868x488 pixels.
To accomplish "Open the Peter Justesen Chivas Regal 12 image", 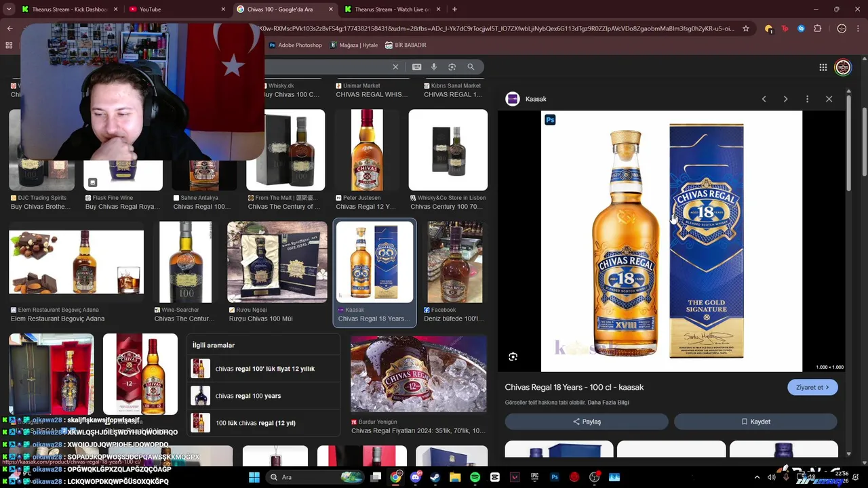I will pos(367,150).
